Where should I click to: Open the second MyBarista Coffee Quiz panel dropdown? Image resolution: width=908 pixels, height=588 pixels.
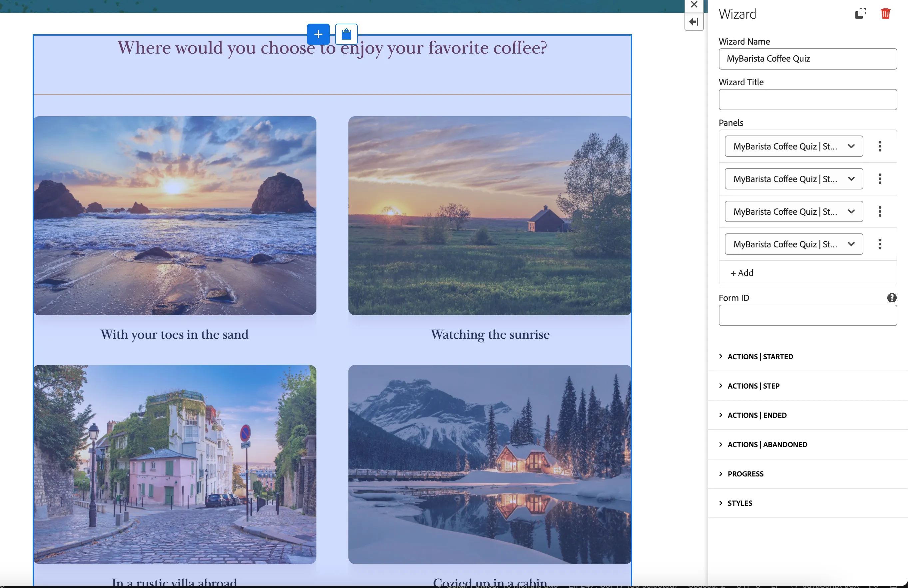(793, 179)
